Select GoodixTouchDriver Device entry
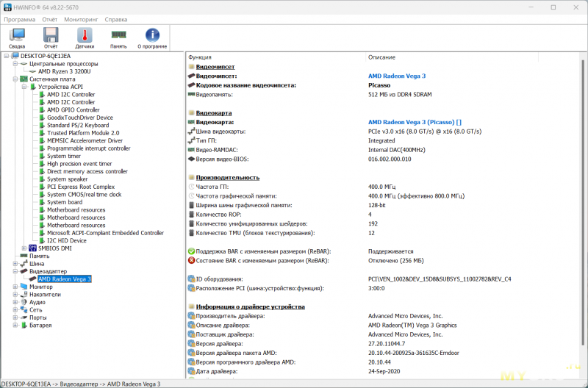Viewport: 588px width, 388px height. (x=80, y=118)
